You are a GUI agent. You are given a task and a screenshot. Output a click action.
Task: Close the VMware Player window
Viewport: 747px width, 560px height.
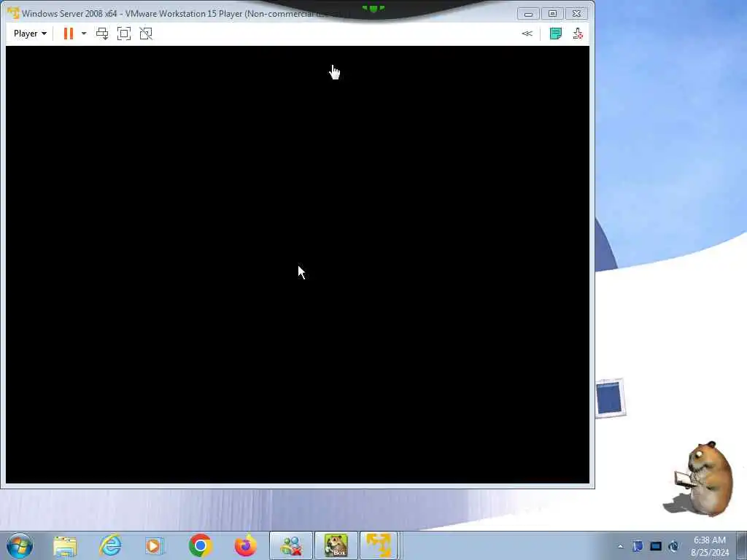pyautogui.click(x=577, y=13)
